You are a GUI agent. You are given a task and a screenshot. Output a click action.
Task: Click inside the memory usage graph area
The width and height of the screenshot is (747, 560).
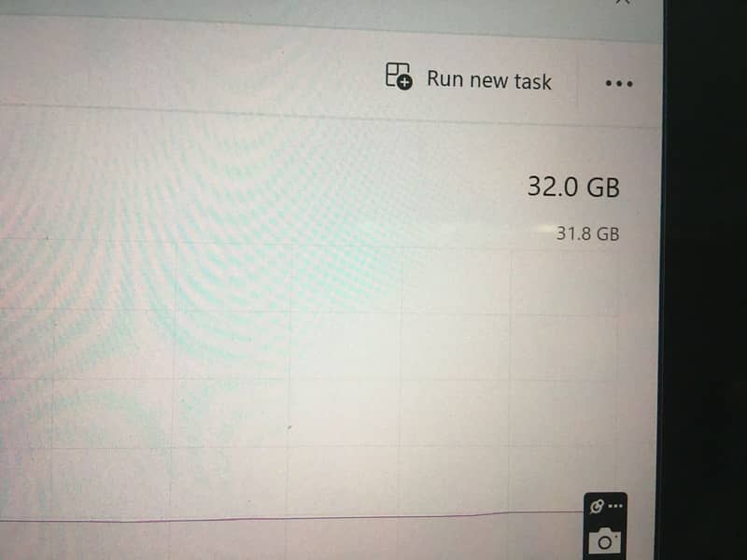pyautogui.click(x=310, y=381)
